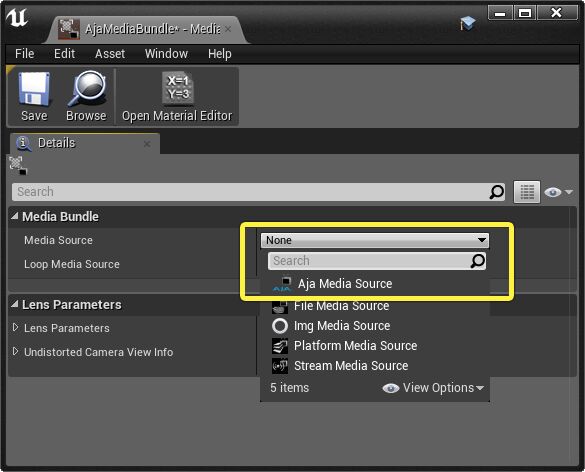This screenshot has height=472, width=585.
Task: Click the Loop Media Source label
Action: click(72, 264)
